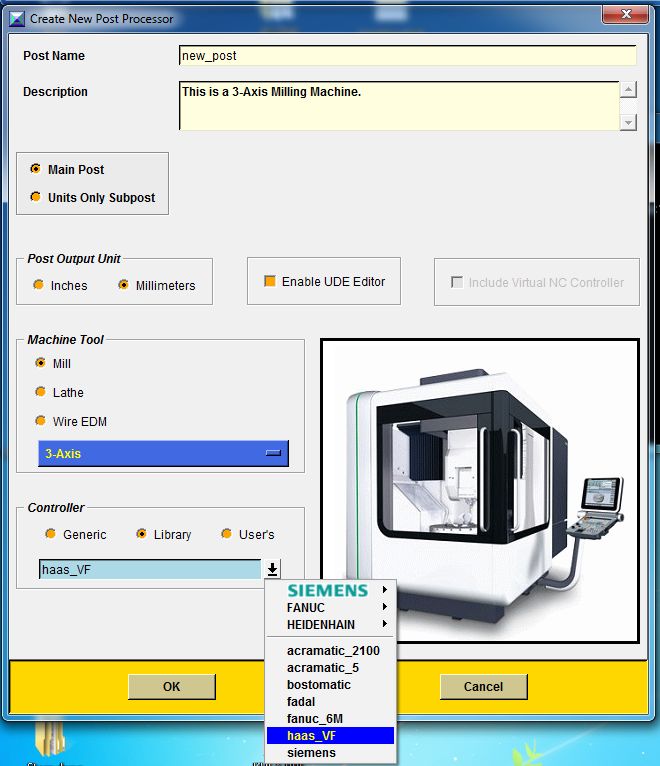Select Lathe machine tool option

[x=41, y=392]
